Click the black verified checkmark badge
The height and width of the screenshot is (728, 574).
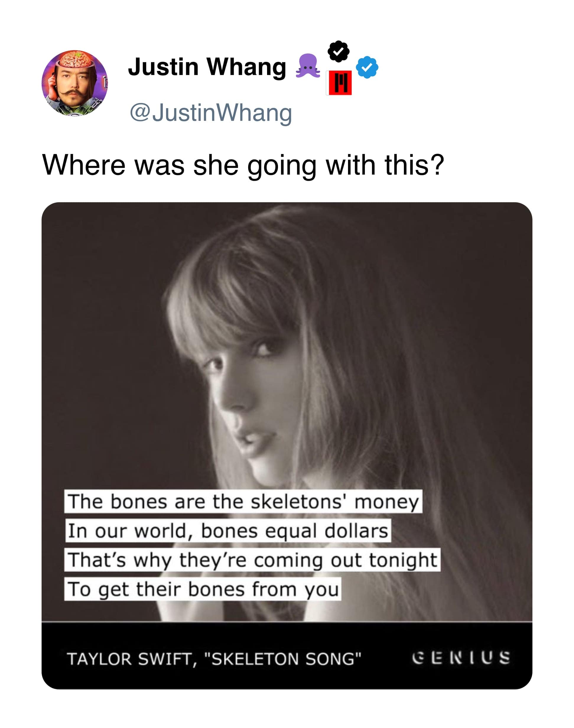339,51
